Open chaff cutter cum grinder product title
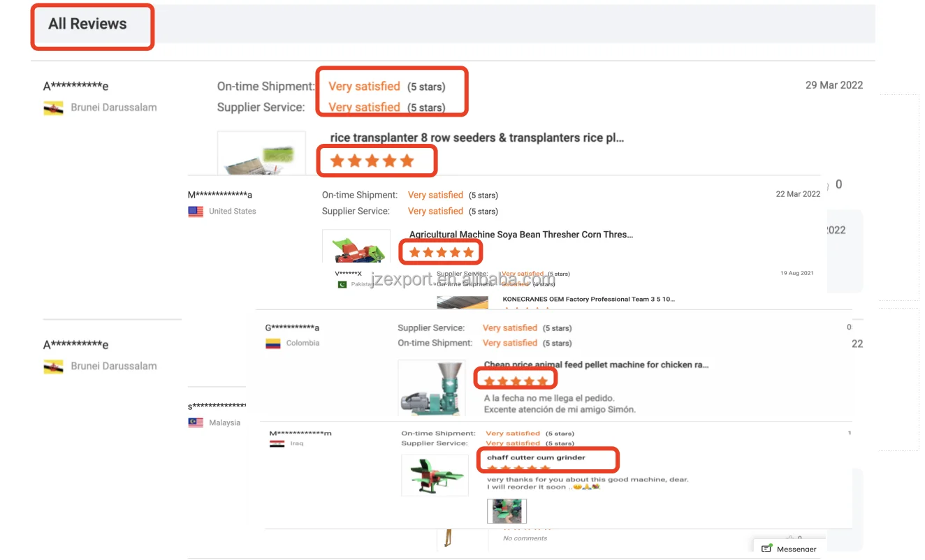This screenshot has height=560, width=925. 536,457
